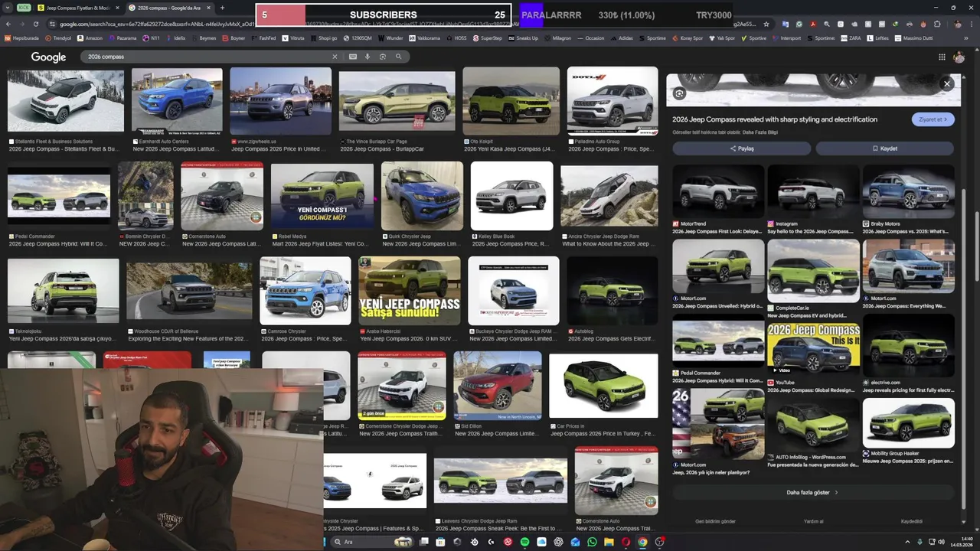Open the Chrome extensions puzzle icon
Viewport: 980px width, 551px height.
[937, 24]
